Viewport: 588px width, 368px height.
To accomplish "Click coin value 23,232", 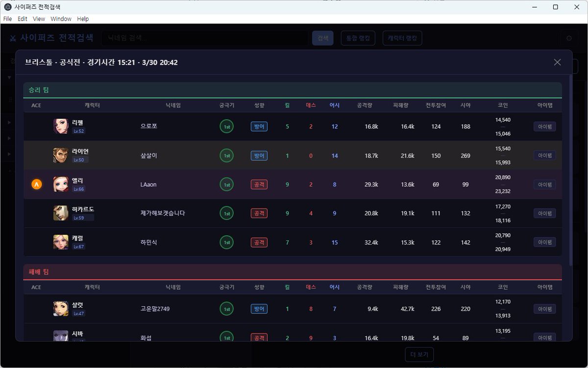I will click(503, 191).
